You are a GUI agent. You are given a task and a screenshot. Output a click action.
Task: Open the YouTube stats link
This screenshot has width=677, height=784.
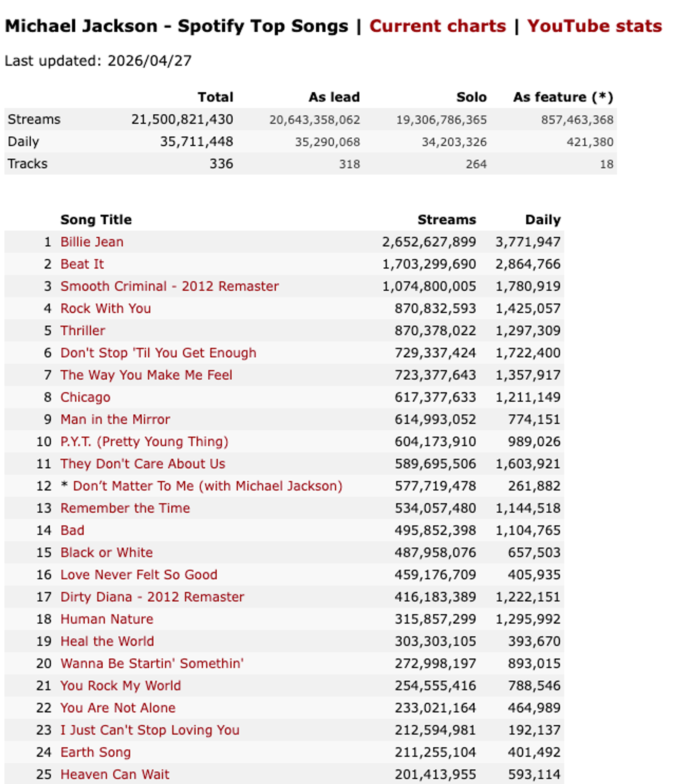[594, 26]
